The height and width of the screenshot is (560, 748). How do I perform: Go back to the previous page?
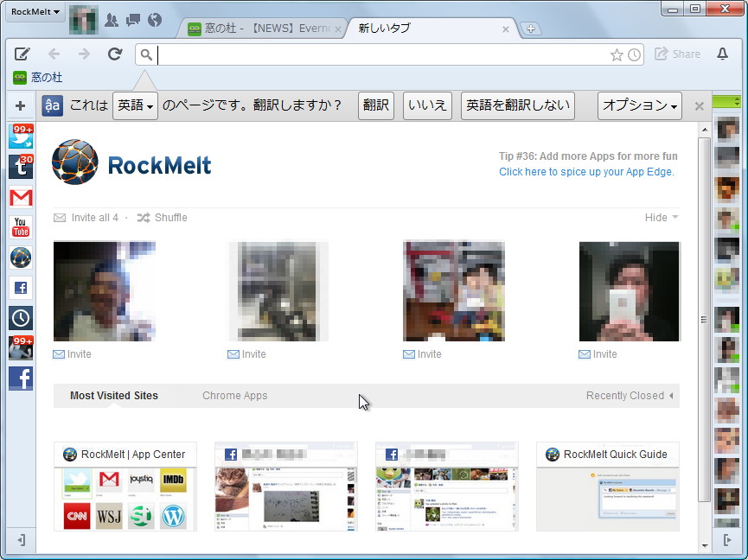[x=54, y=54]
